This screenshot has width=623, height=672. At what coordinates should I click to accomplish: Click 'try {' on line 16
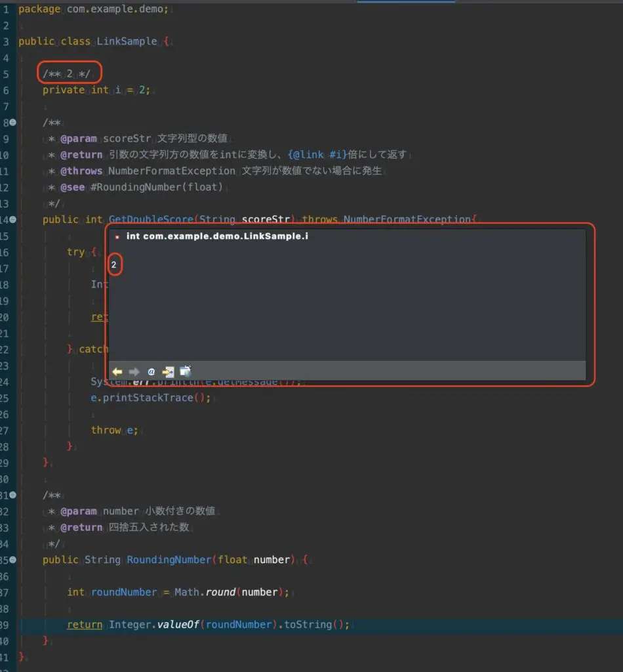coord(81,252)
